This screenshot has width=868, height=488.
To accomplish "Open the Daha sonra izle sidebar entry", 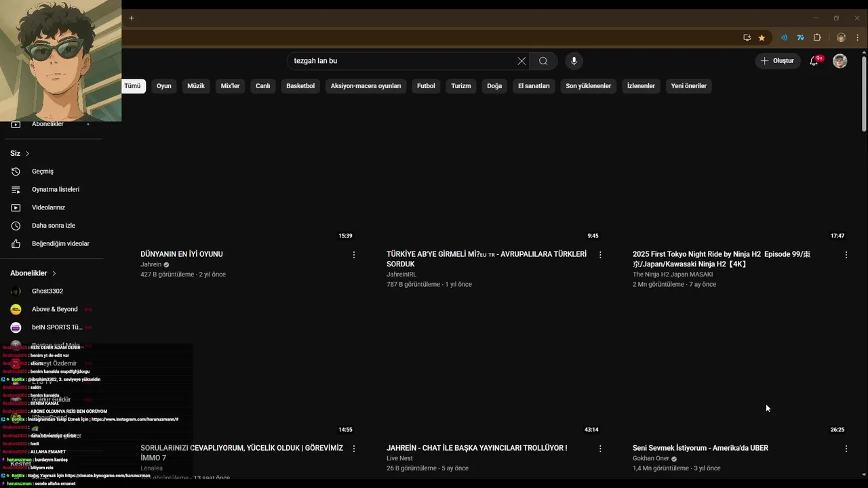I will [52, 226].
